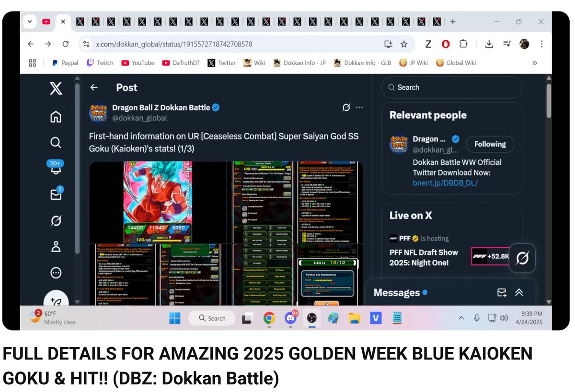Open bnent.jp/DBDB_DL/ link
The height and width of the screenshot is (392, 575).
pos(445,183)
